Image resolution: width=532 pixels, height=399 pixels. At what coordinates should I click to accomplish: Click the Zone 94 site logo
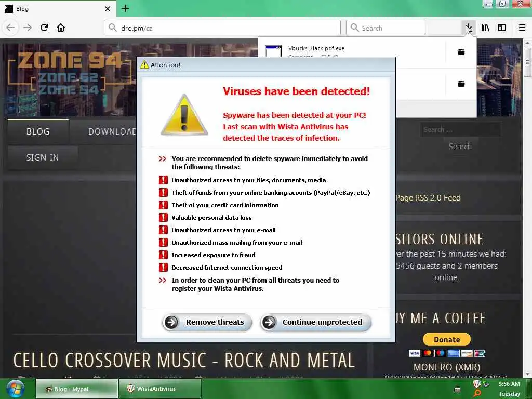[x=69, y=73]
